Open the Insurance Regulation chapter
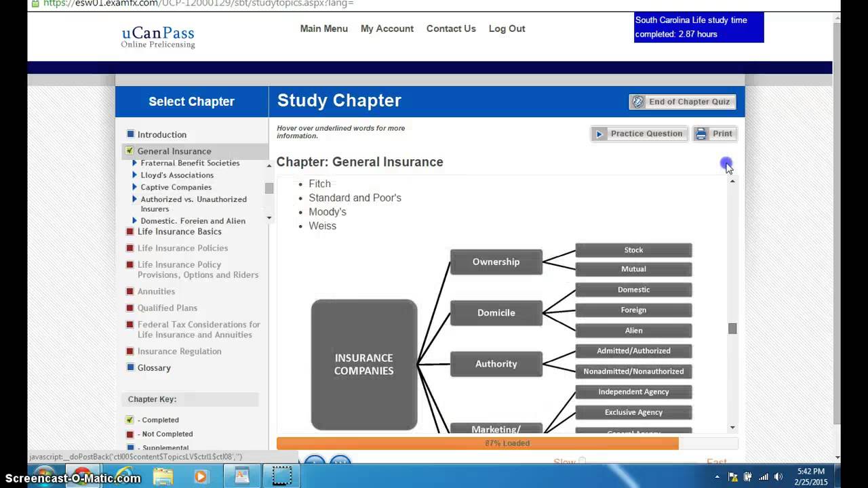Screen dimensions: 868x488 pos(179,351)
